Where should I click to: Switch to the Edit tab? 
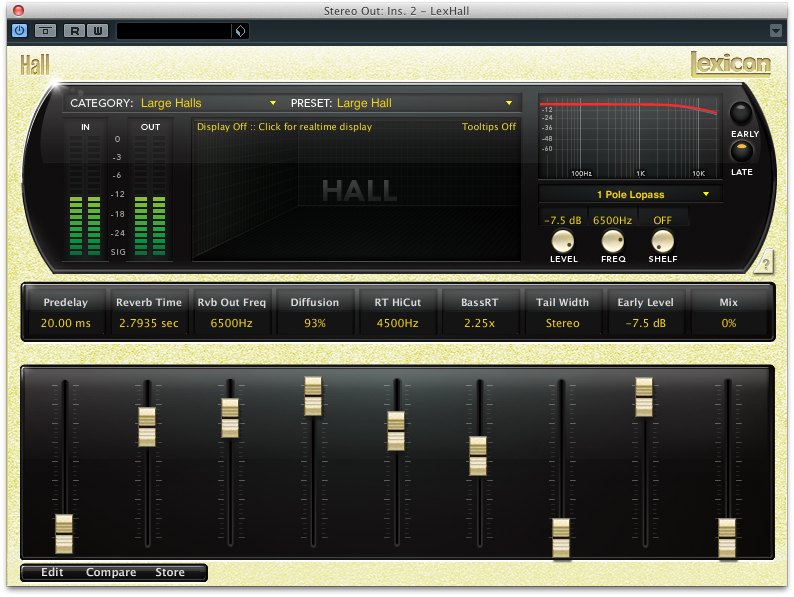click(x=52, y=572)
